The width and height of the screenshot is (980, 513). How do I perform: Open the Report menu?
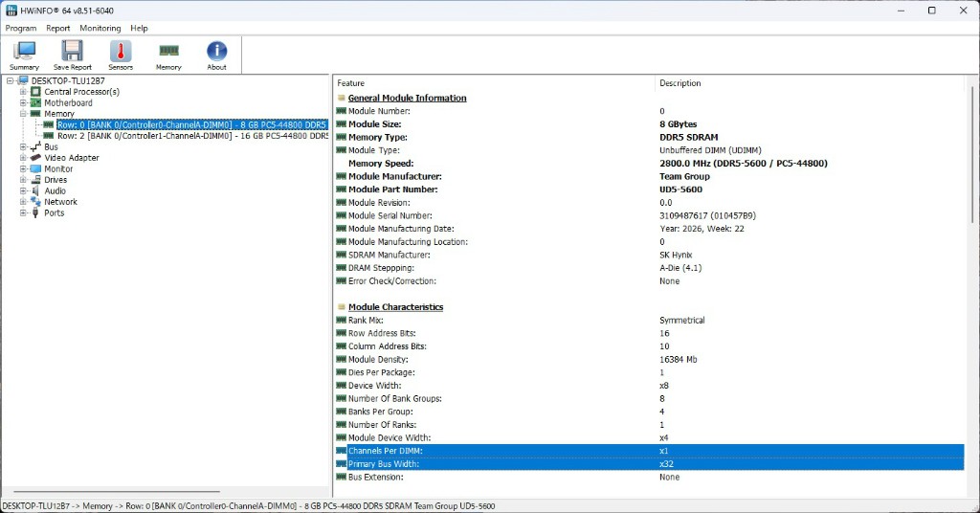58,28
